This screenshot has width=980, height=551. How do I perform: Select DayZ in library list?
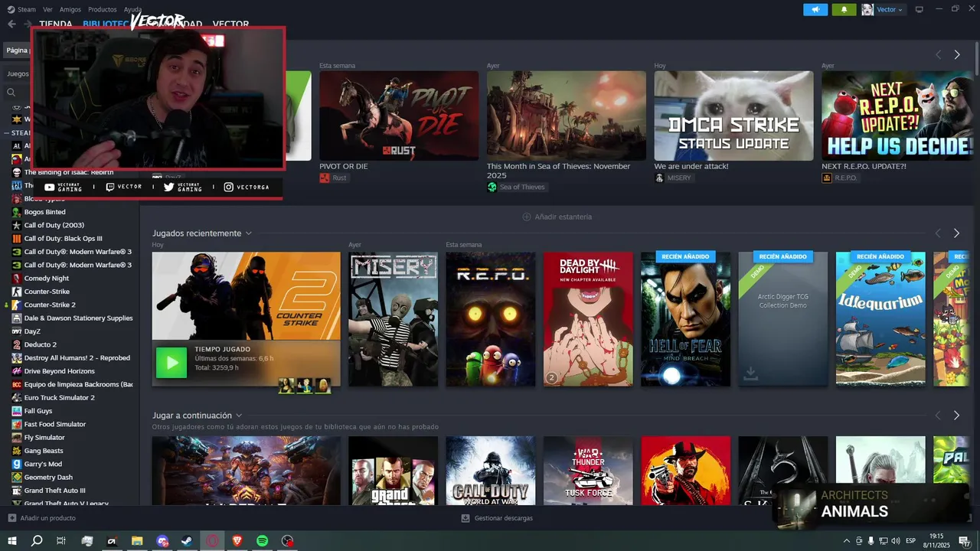(32, 331)
